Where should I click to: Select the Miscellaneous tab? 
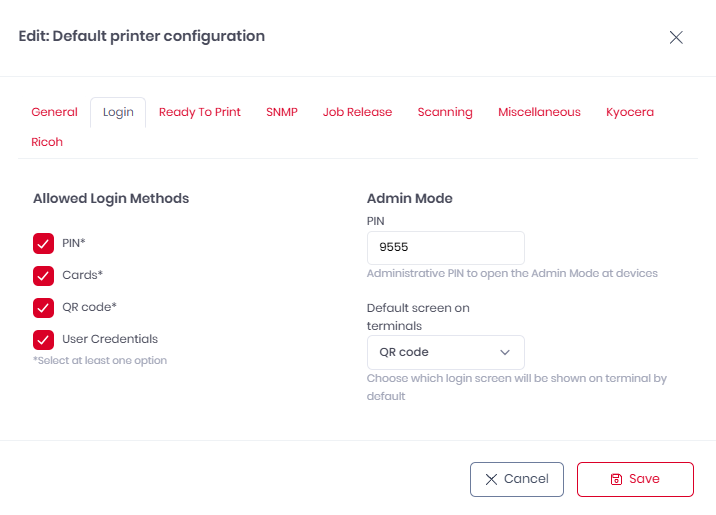[539, 112]
